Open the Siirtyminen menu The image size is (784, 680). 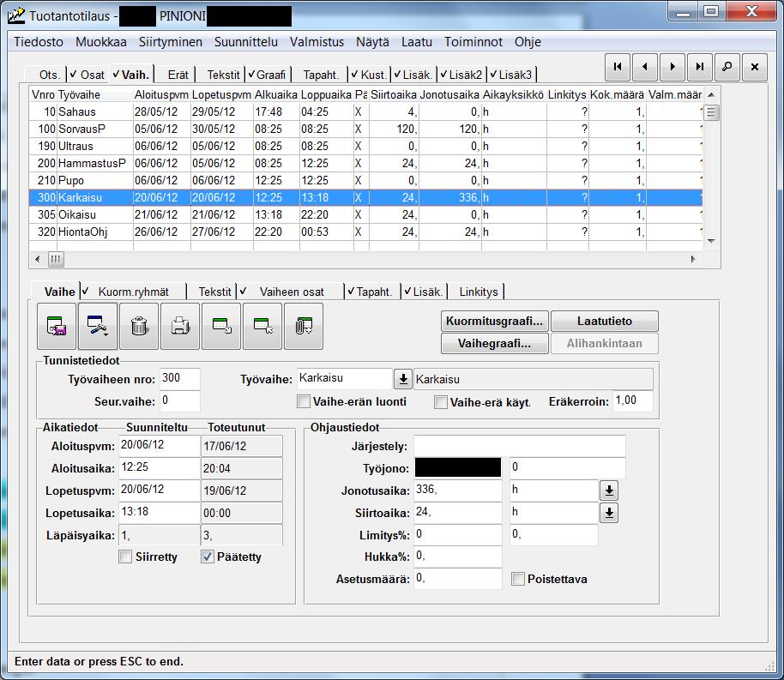point(171,42)
